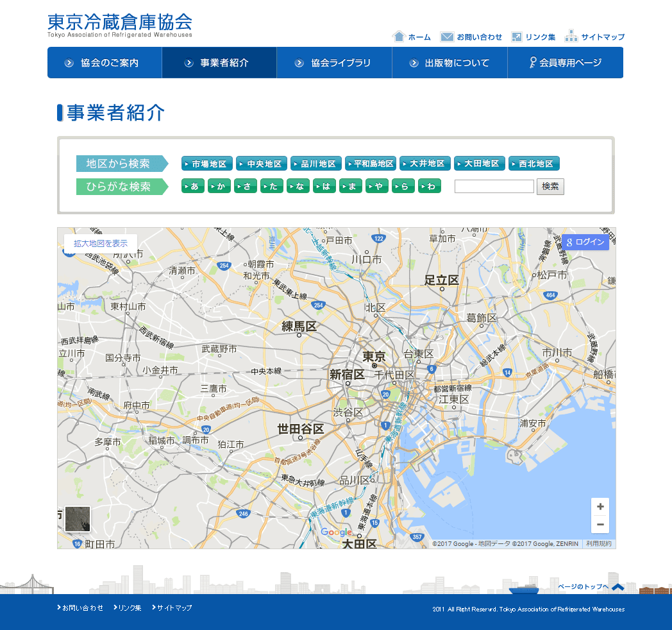Click the envelope icon beside お問い合わせ
Viewport: 672px width, 630px height.
click(x=447, y=37)
